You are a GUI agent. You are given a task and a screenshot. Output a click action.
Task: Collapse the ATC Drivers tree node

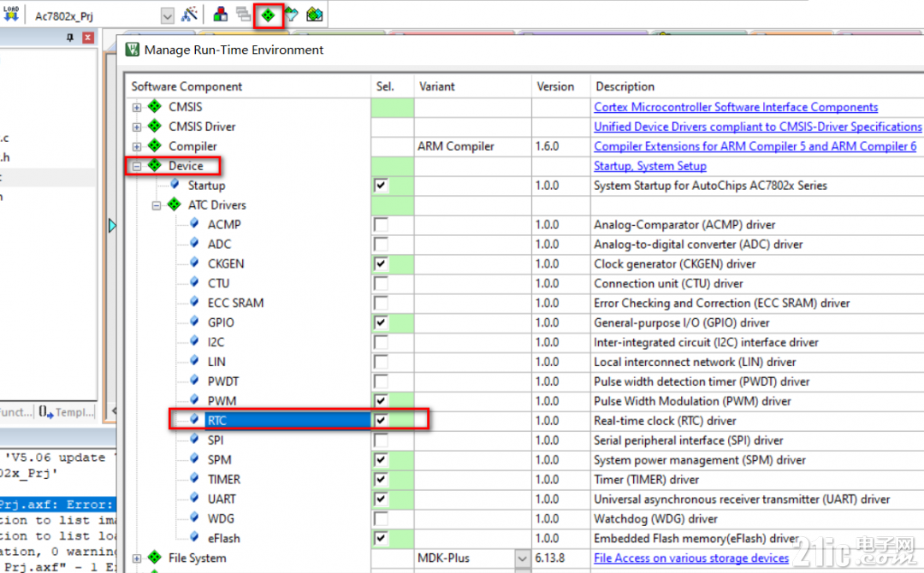157,205
